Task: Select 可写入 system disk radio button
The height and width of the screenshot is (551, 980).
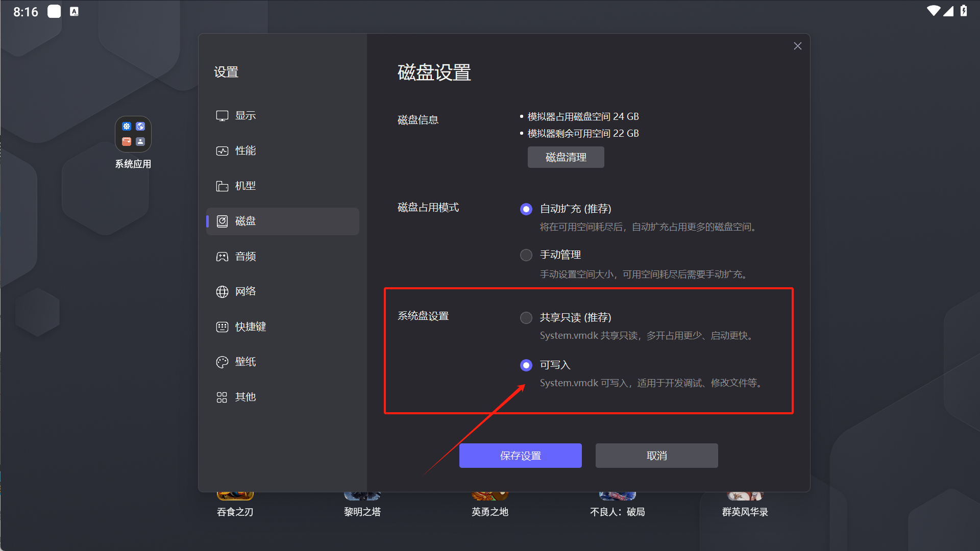Action: tap(526, 365)
